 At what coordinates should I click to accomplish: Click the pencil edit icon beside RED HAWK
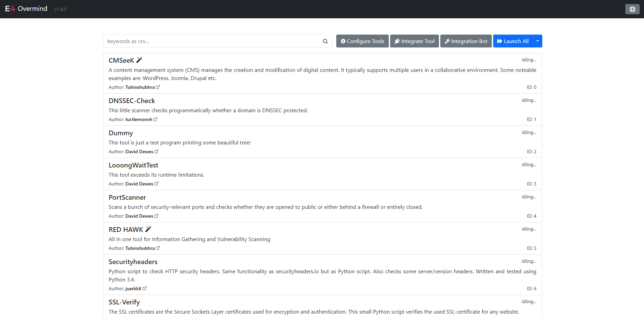coord(148,229)
